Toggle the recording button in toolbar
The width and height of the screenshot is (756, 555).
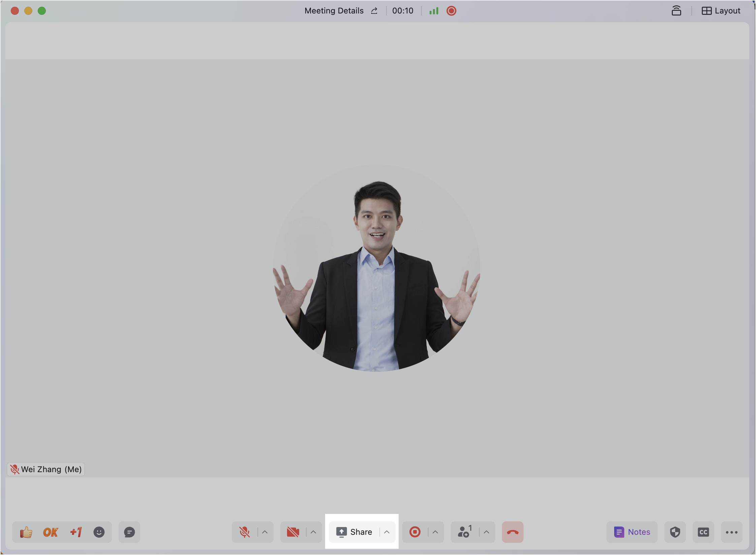click(x=415, y=532)
